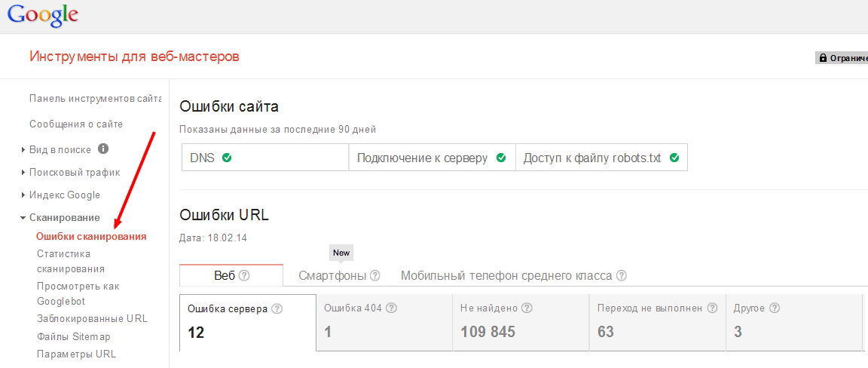The width and height of the screenshot is (868, 368).
Task: Switch to the Смартфоны tab
Action: pyautogui.click(x=332, y=275)
